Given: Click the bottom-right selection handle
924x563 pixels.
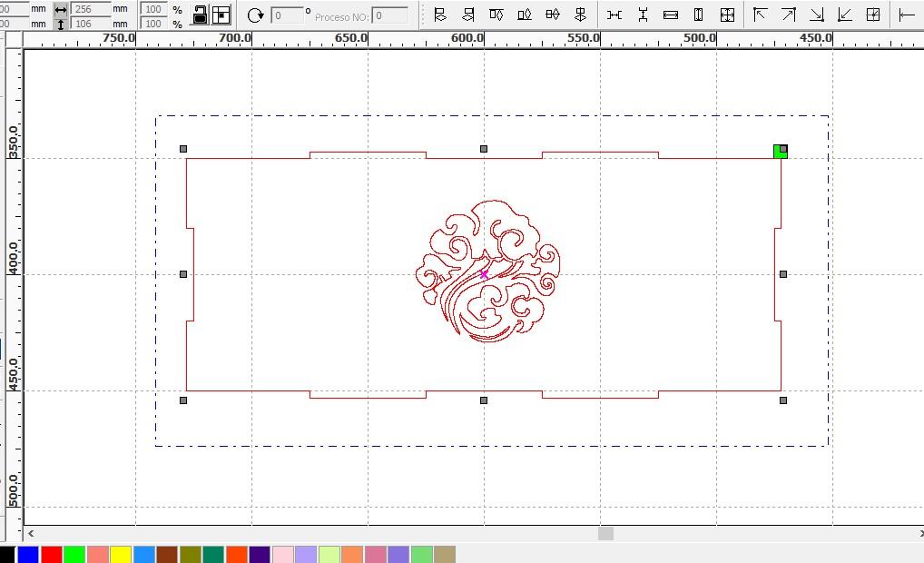Looking at the screenshot, I should [x=783, y=400].
